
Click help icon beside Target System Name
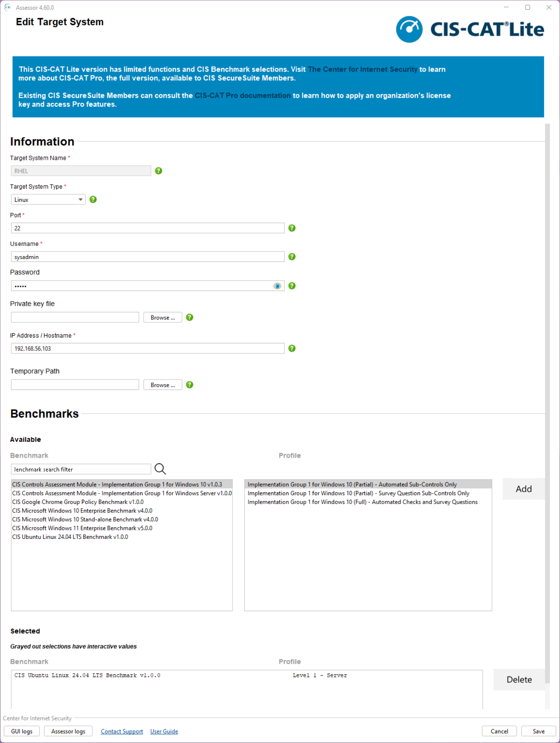[x=158, y=171]
